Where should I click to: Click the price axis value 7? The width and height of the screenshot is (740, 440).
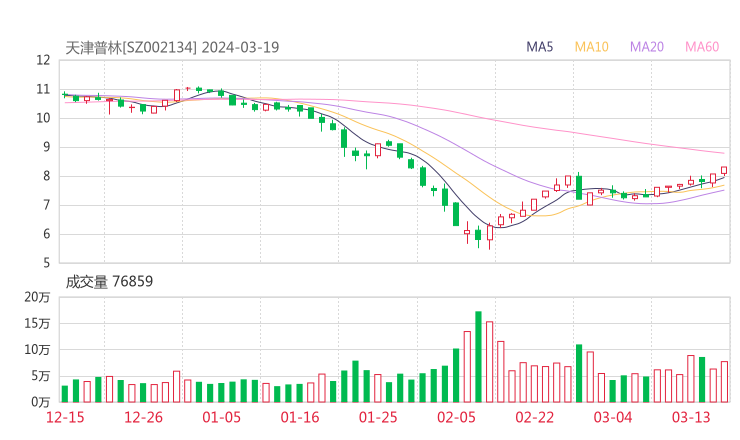[46, 205]
